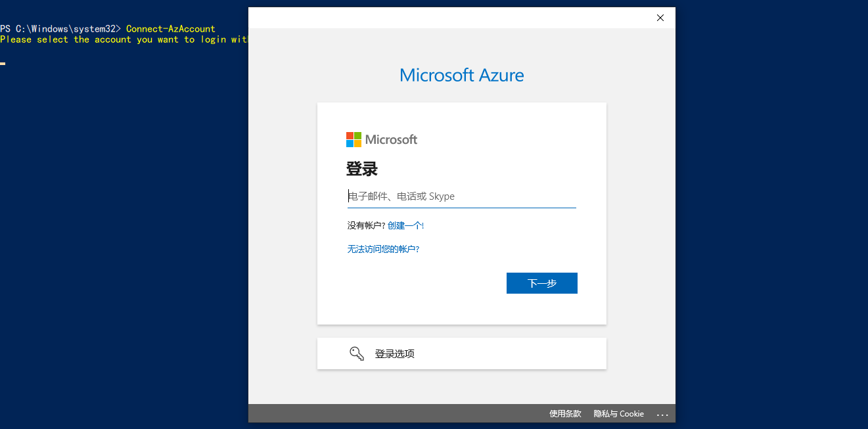The height and width of the screenshot is (429, 868).
Task: Open the footer ellipsis more options
Action: (x=662, y=414)
